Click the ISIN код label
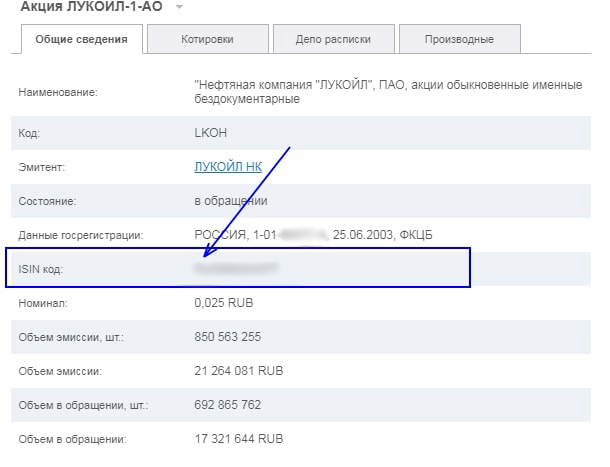This screenshot has width=610, height=467. 40,269
